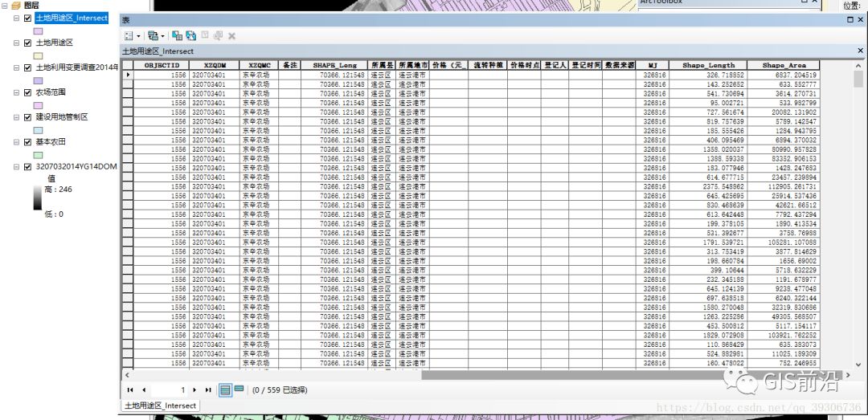868x420 pixels.
Task: Collapse the 土地用途区 layer legend
Action: click(16, 43)
